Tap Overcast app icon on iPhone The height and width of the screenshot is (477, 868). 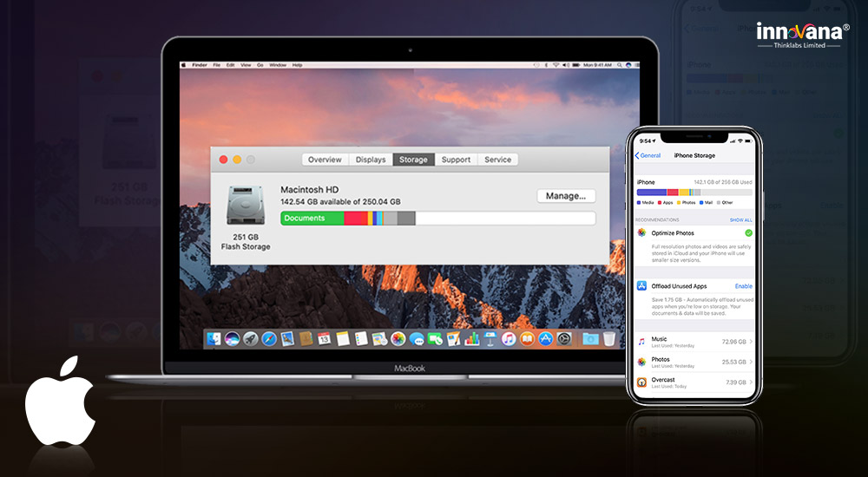(641, 382)
